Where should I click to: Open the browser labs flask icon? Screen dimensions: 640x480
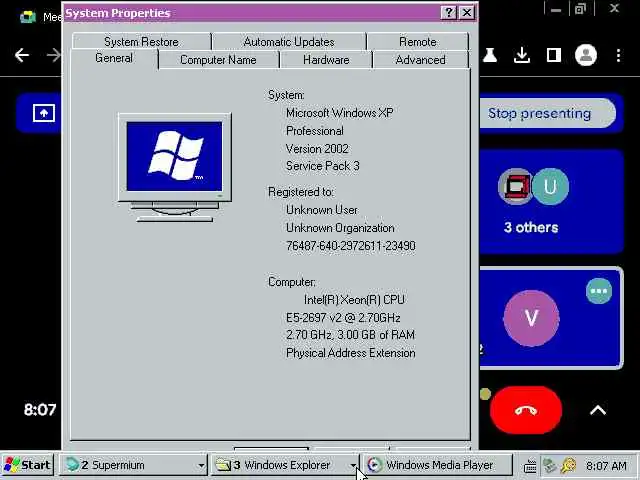click(x=490, y=55)
